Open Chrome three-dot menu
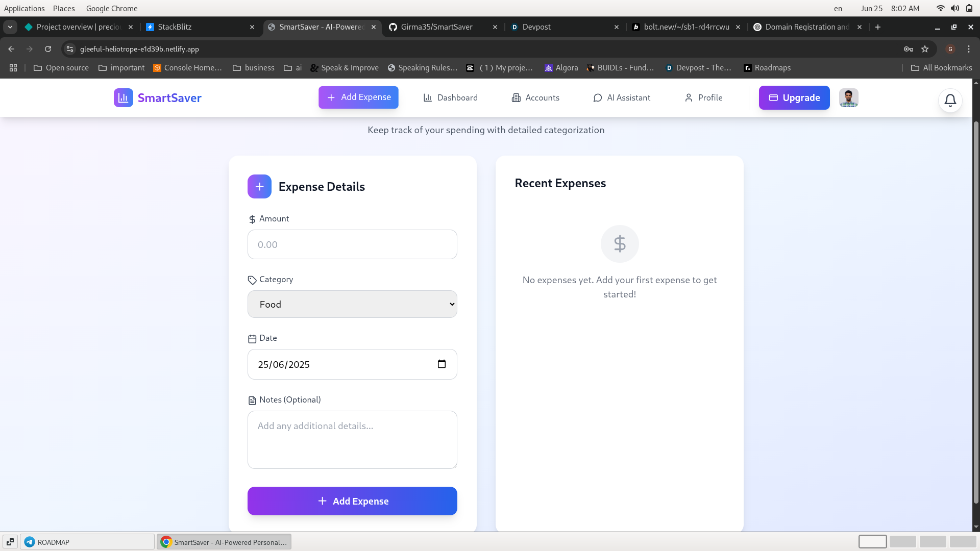Screen dimensions: 980x551 968,49
